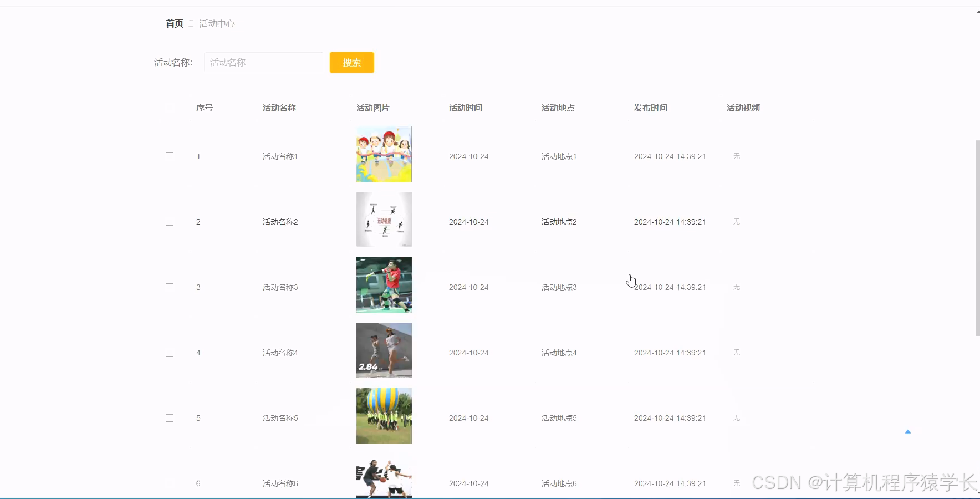This screenshot has width=980, height=499.
Task: Click 无 in 活动视频 column for row 1
Action: [x=736, y=156]
